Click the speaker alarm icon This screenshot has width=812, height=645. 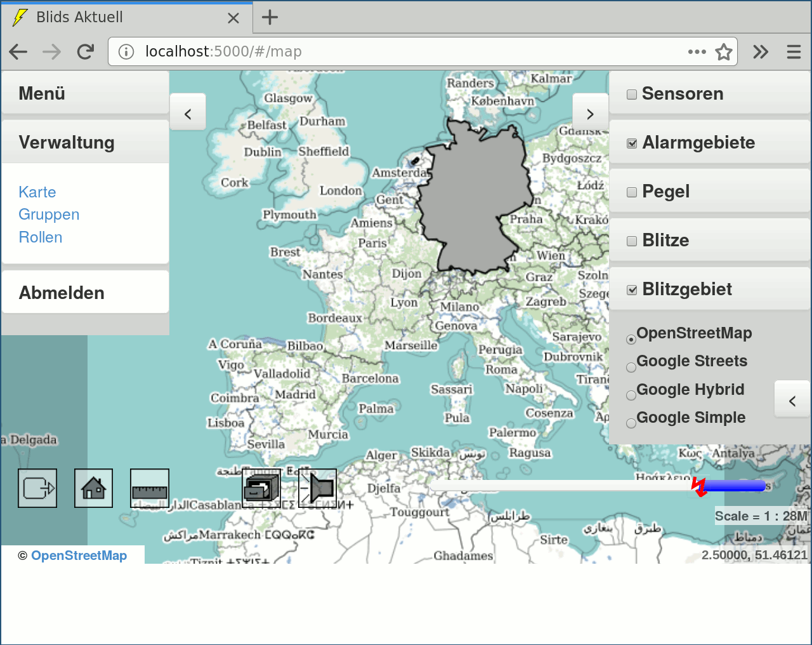[x=317, y=488]
